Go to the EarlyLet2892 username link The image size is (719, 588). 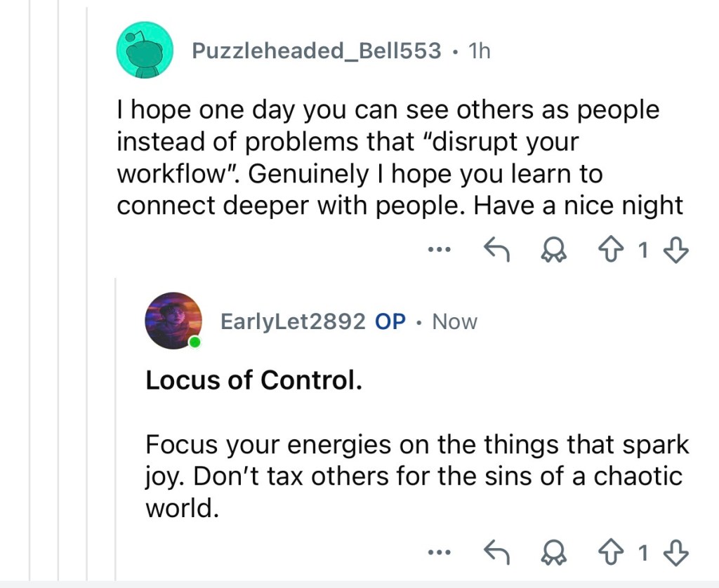[293, 322]
